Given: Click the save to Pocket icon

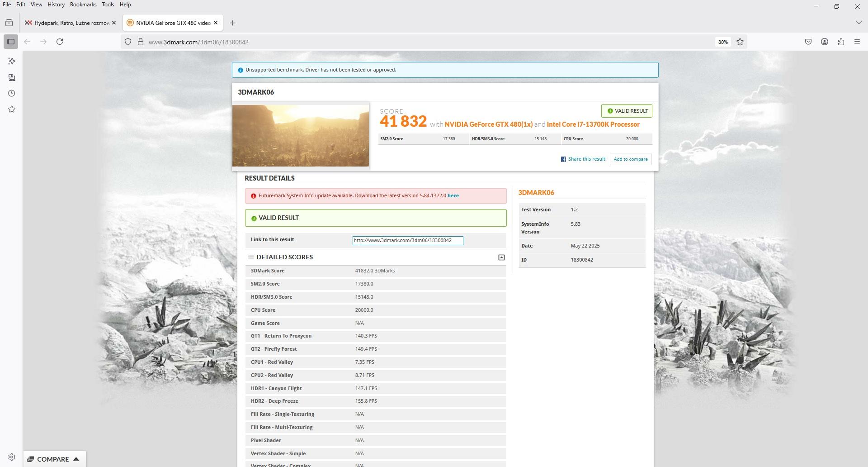Looking at the screenshot, I should click(808, 42).
